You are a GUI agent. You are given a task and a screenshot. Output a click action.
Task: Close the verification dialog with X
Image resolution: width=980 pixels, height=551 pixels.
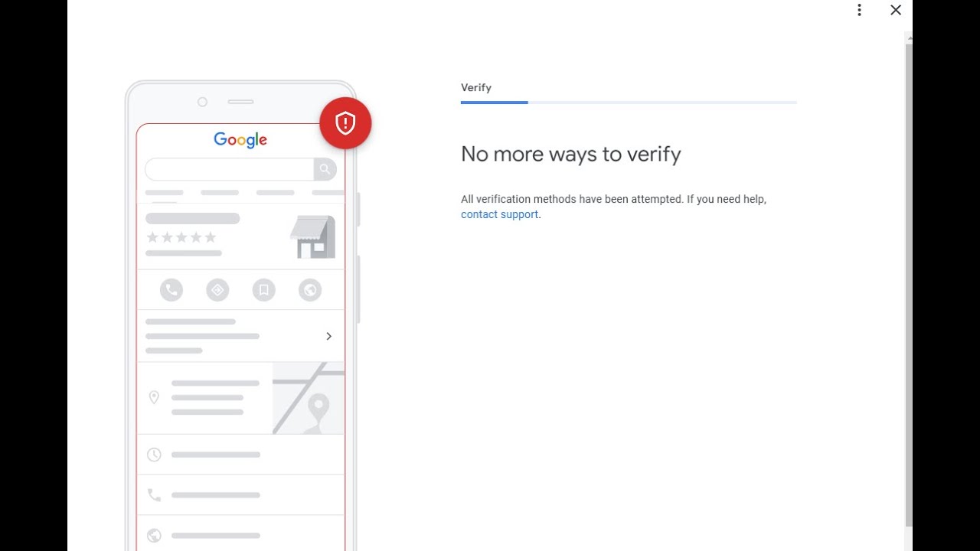(x=896, y=10)
